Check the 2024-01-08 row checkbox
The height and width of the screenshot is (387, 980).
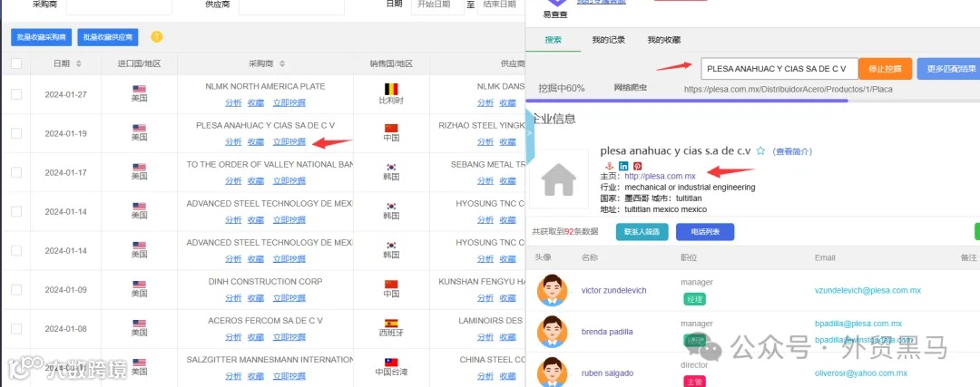pos(16,328)
